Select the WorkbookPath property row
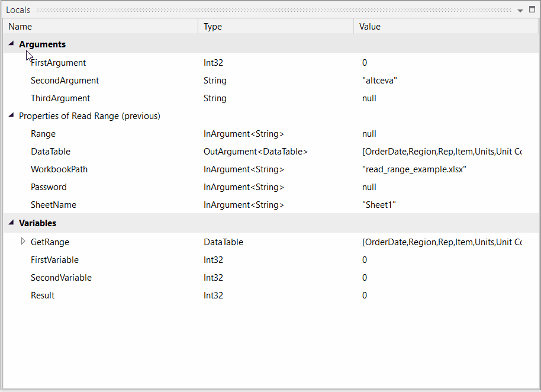The height and width of the screenshot is (392, 541). 271,169
